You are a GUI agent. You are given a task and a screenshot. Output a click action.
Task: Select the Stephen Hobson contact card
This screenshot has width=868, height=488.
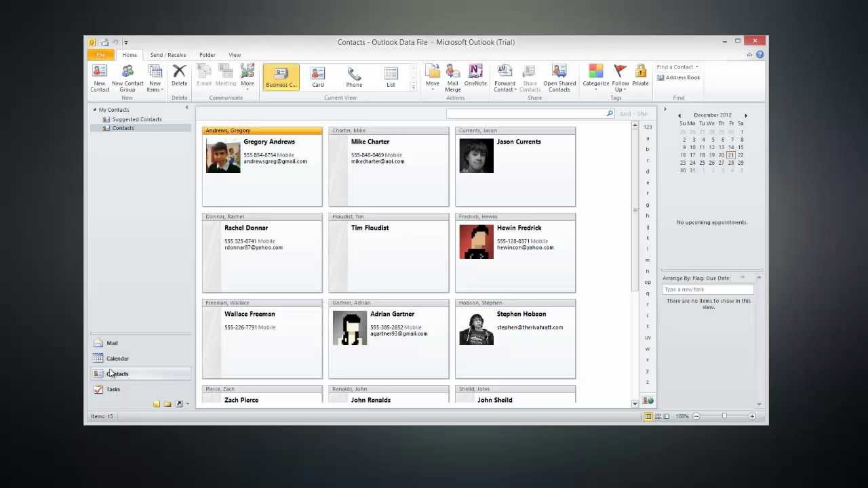pyautogui.click(x=515, y=338)
